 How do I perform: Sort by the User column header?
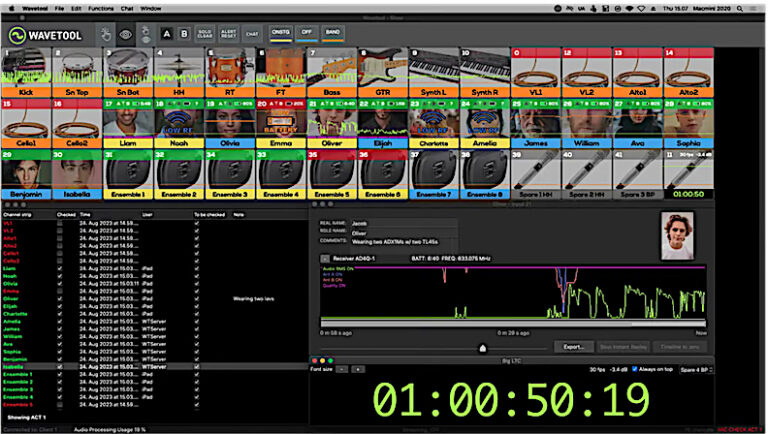[x=147, y=215]
